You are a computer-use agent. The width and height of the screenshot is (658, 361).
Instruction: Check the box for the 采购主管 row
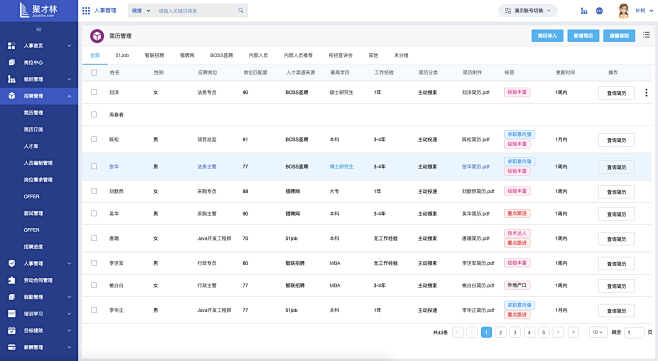(94, 213)
